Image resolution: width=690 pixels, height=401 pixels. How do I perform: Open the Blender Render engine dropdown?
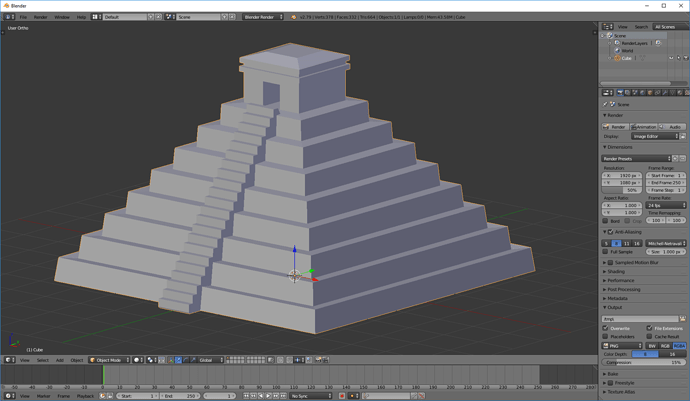pyautogui.click(x=263, y=17)
